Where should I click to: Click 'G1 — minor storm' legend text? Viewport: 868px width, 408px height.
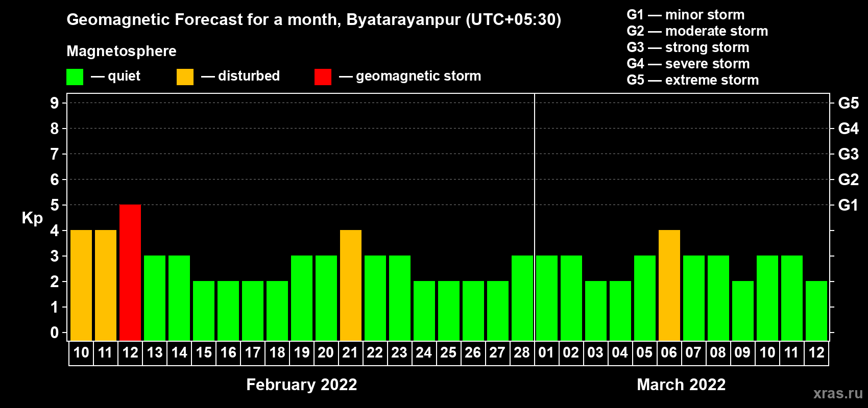point(686,15)
